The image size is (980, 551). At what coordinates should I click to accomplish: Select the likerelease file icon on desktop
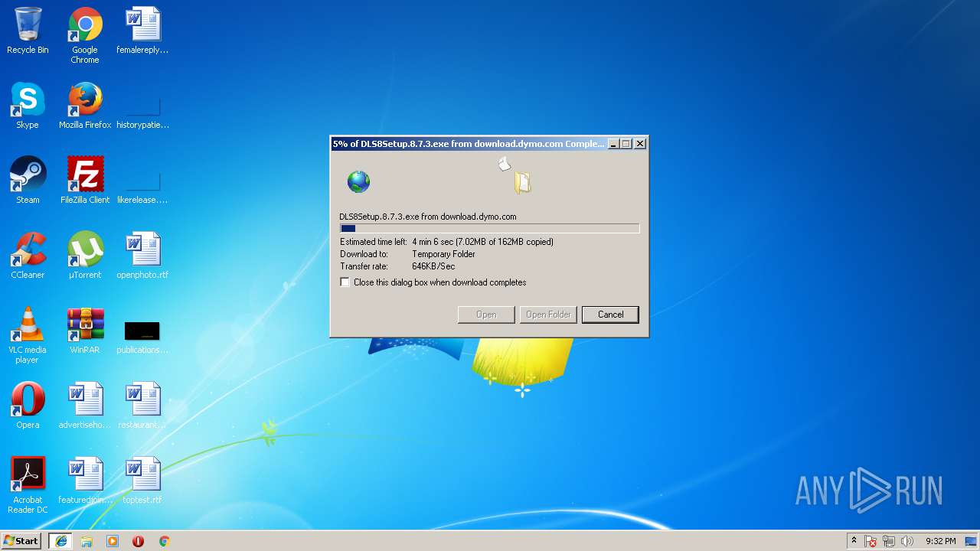[142, 187]
